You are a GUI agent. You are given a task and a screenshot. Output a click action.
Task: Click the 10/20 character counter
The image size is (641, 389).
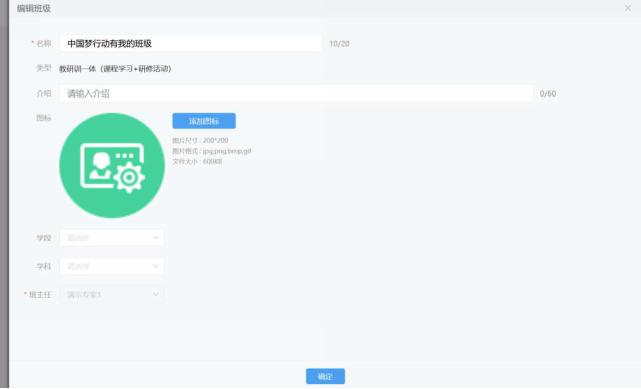339,44
